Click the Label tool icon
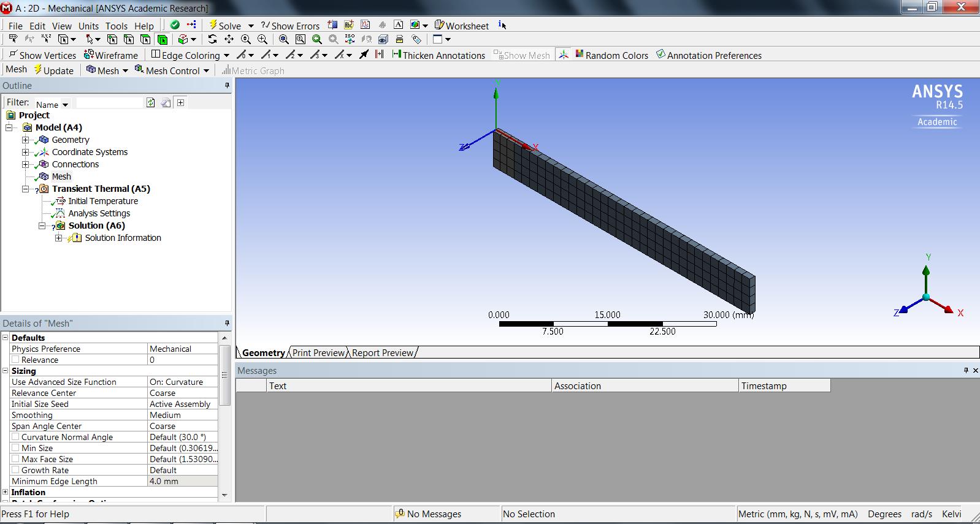The height and width of the screenshot is (524, 980). (x=13, y=39)
